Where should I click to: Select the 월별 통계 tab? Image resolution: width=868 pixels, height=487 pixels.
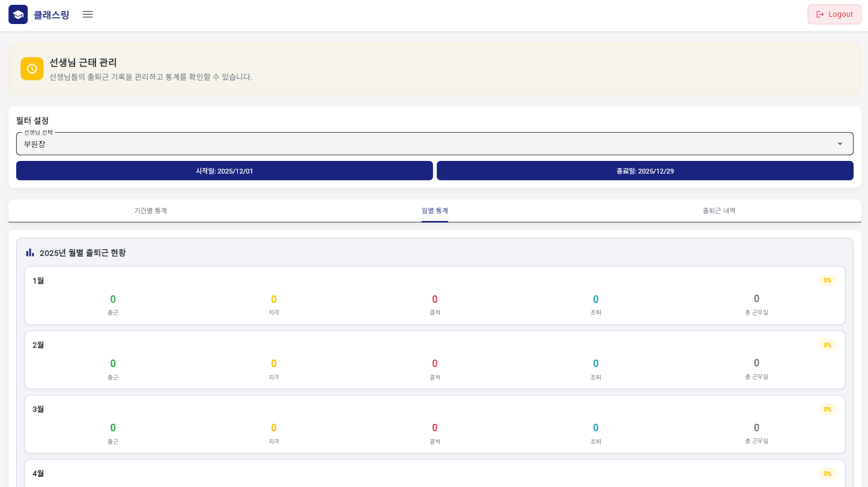[x=434, y=211]
